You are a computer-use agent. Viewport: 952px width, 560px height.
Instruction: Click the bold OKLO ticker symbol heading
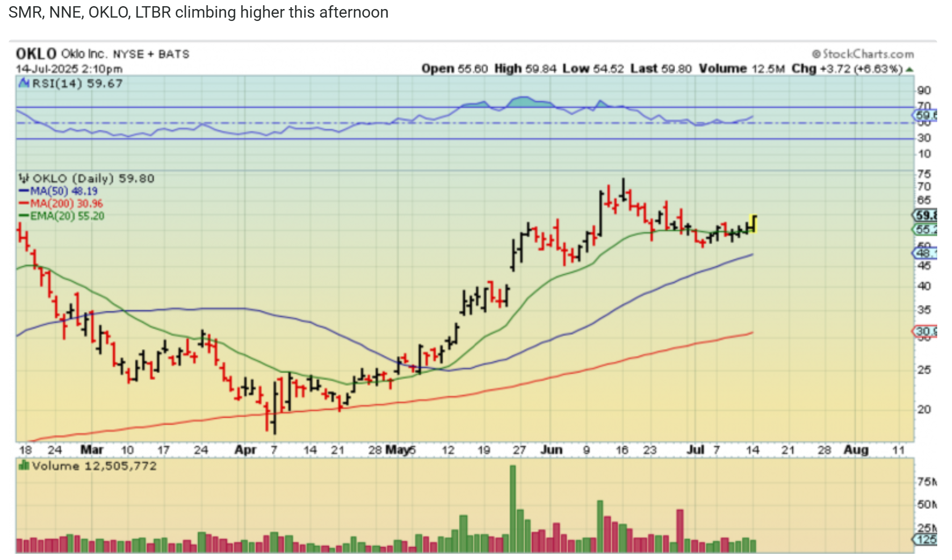[36, 54]
